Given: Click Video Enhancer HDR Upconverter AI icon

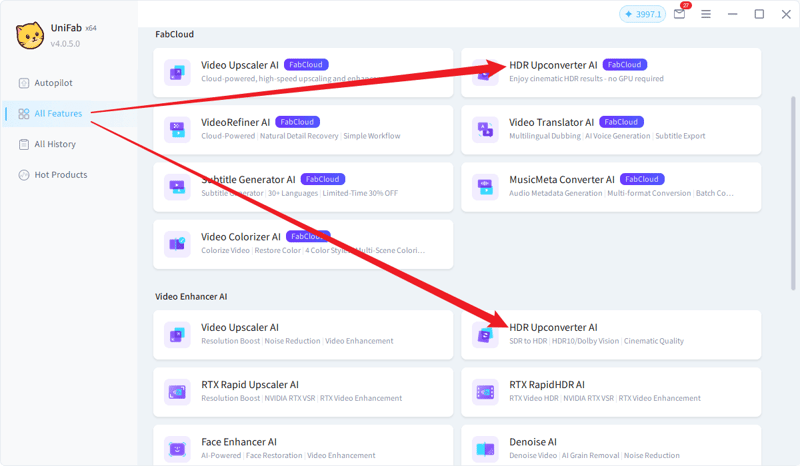Looking at the screenshot, I should tap(485, 335).
